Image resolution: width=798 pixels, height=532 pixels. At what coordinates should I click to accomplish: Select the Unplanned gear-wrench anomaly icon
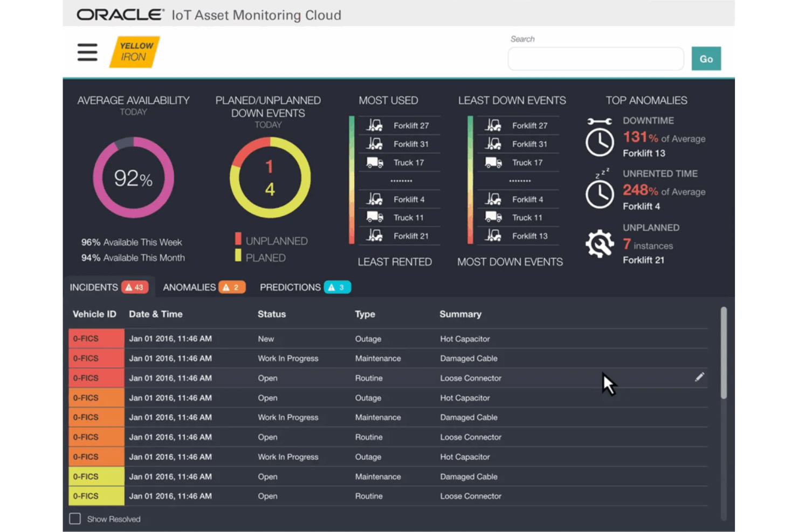tap(600, 244)
